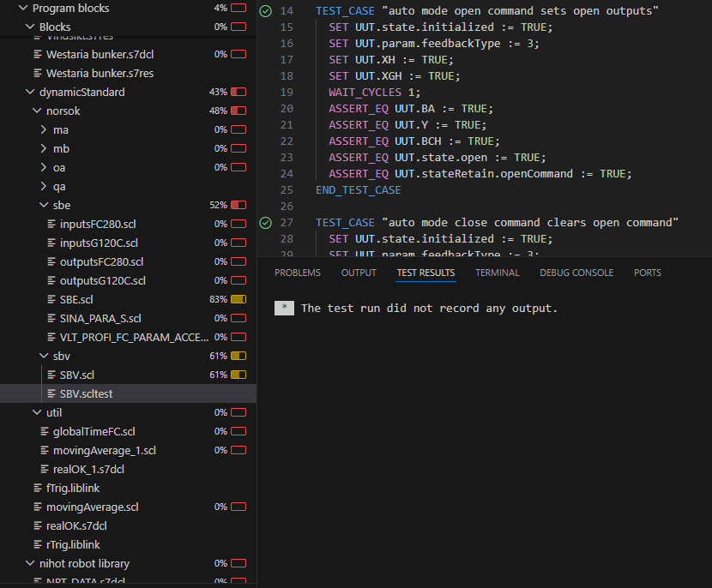The height and width of the screenshot is (588, 712).
Task: Click the 48% coverage bar for norsok
Action: [238, 111]
